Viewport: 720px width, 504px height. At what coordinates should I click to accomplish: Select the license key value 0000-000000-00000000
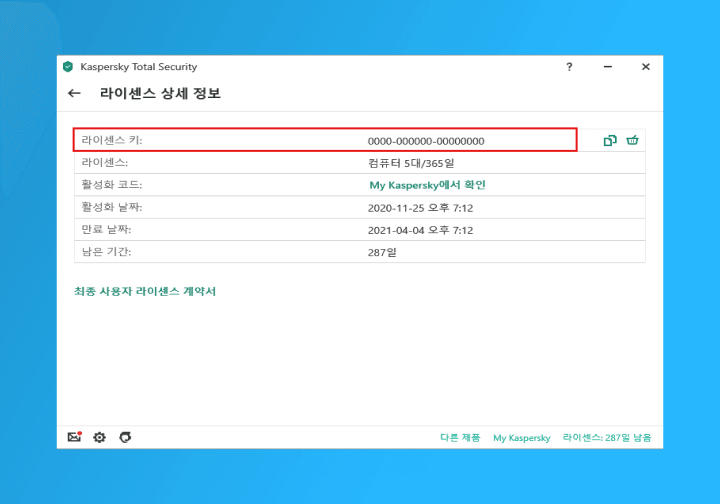point(426,141)
